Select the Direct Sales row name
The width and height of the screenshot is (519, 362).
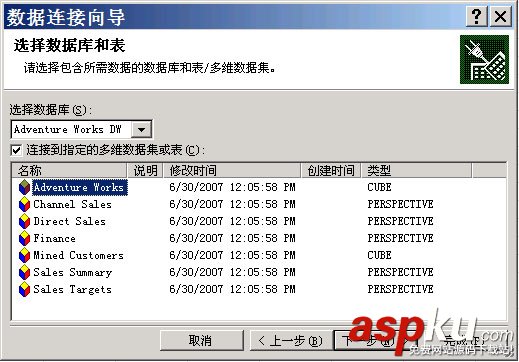[69, 221]
